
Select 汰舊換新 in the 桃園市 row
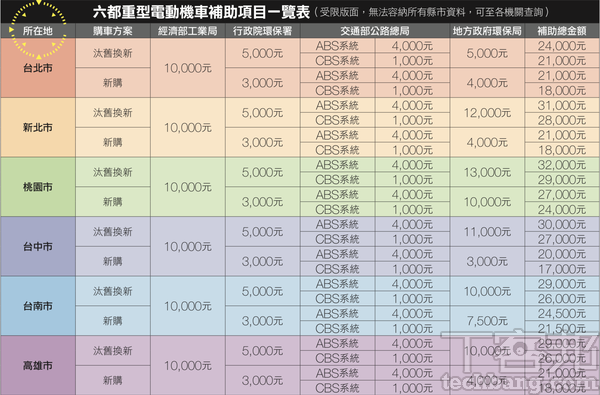point(112,172)
